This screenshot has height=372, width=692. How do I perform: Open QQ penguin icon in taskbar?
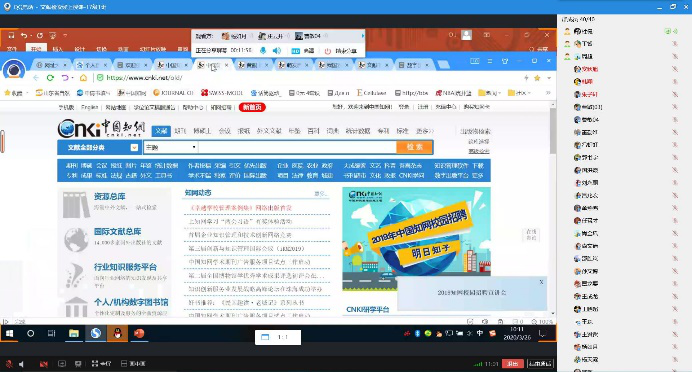coord(117,334)
